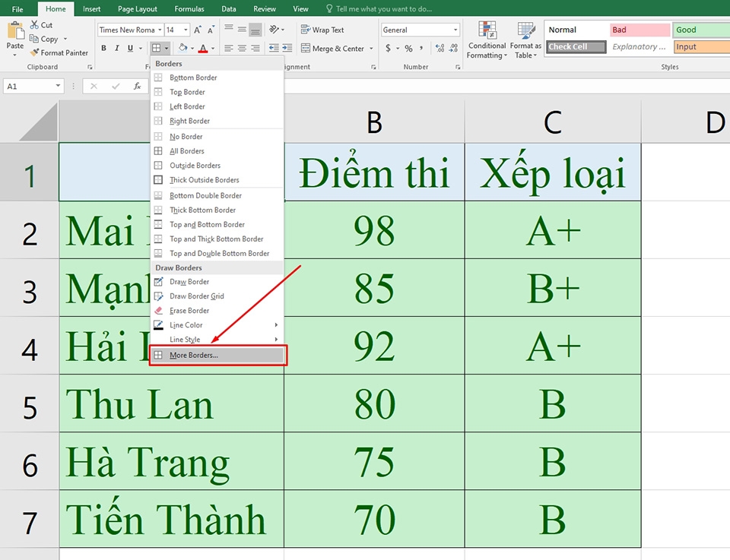The image size is (730, 560).
Task: Expand Line Color submenu
Action: point(217,324)
